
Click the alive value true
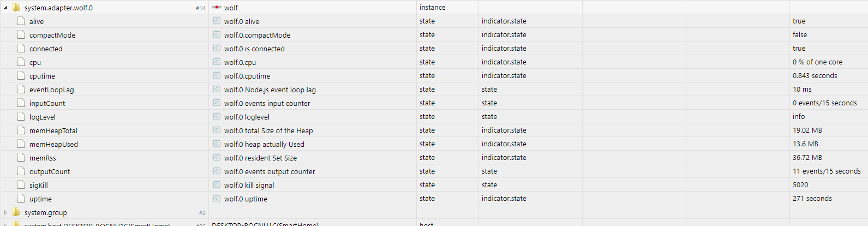click(799, 21)
